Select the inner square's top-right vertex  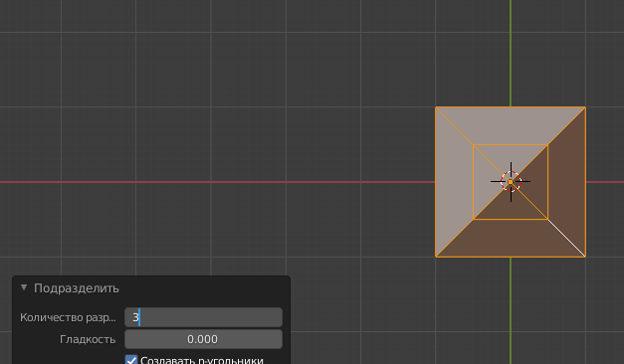[x=548, y=145]
